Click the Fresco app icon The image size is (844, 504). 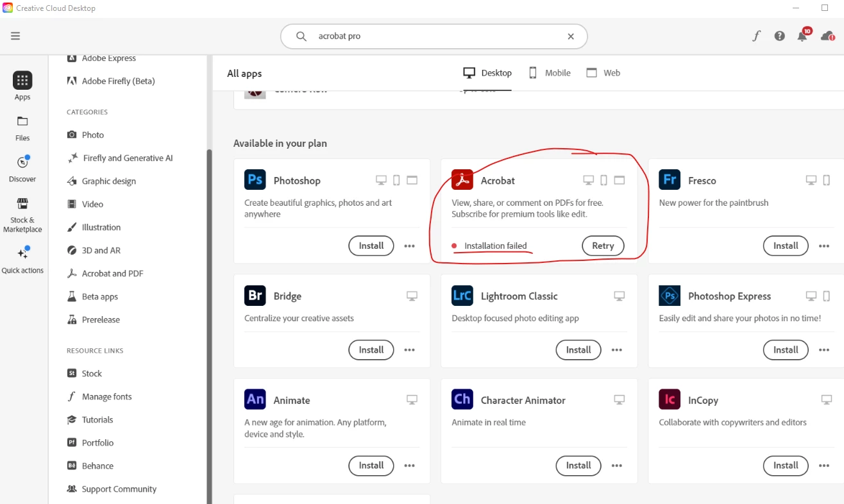(x=670, y=180)
